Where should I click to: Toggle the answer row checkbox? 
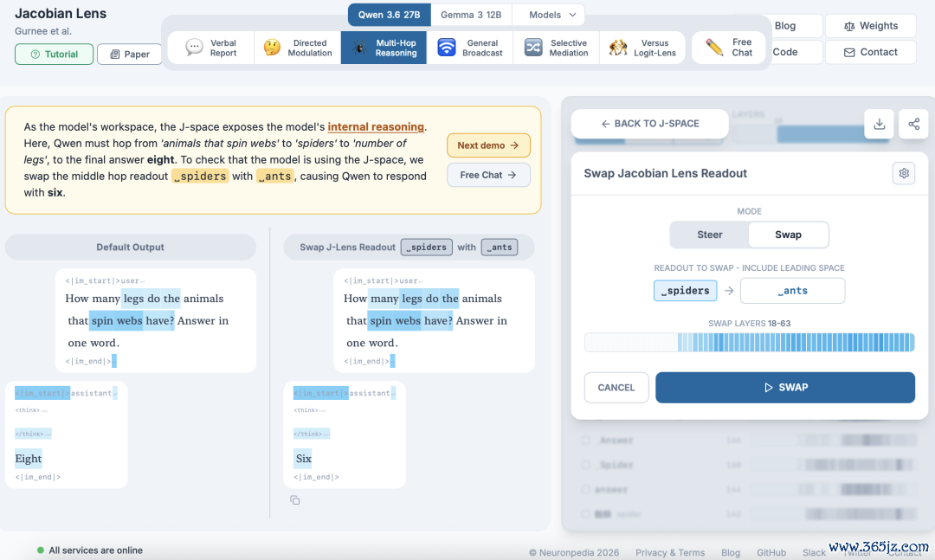[x=585, y=490]
